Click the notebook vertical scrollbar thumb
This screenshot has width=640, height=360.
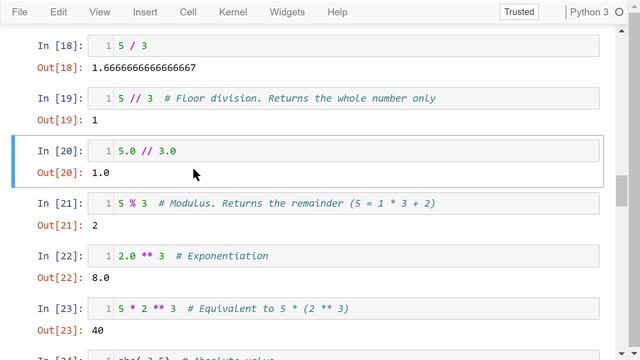tap(621, 191)
